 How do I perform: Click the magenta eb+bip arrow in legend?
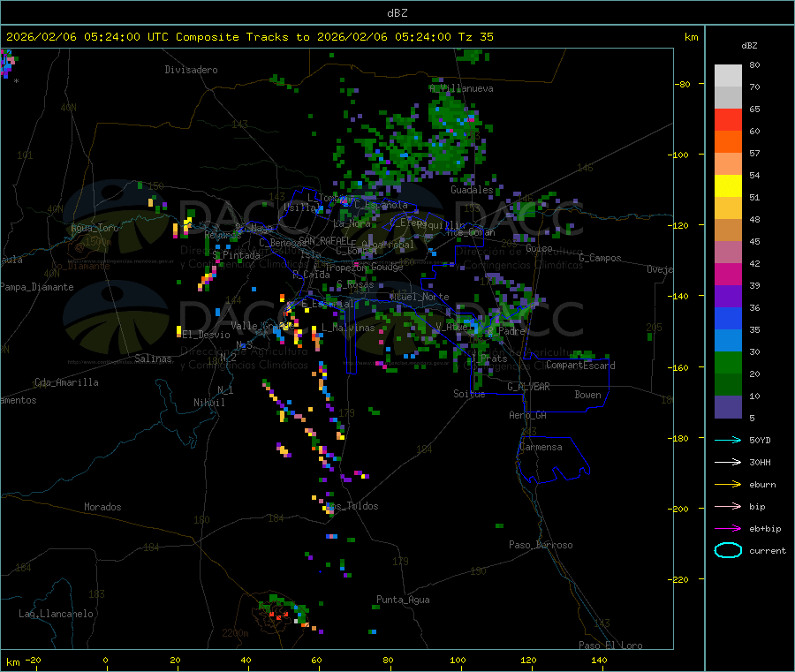[728, 529]
